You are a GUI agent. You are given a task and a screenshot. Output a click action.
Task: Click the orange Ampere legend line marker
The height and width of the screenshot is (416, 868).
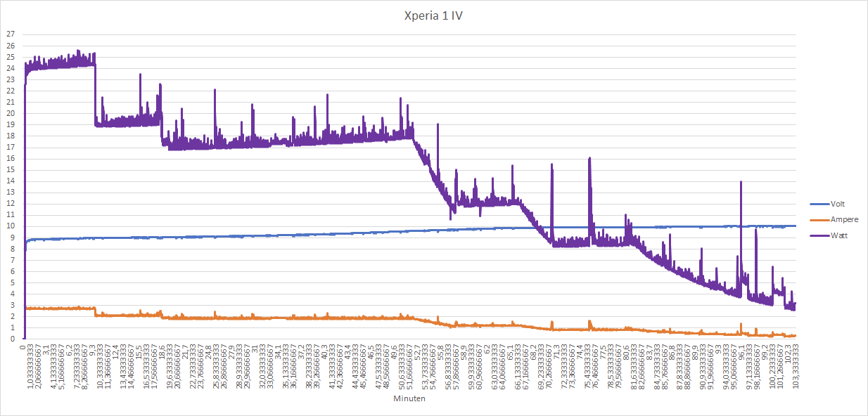819,220
